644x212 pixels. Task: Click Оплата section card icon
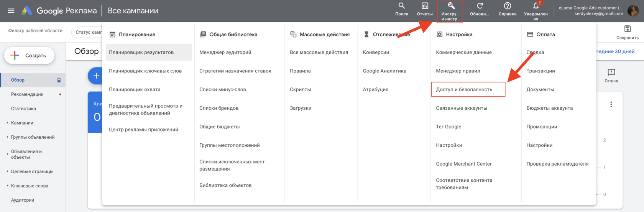click(530, 35)
